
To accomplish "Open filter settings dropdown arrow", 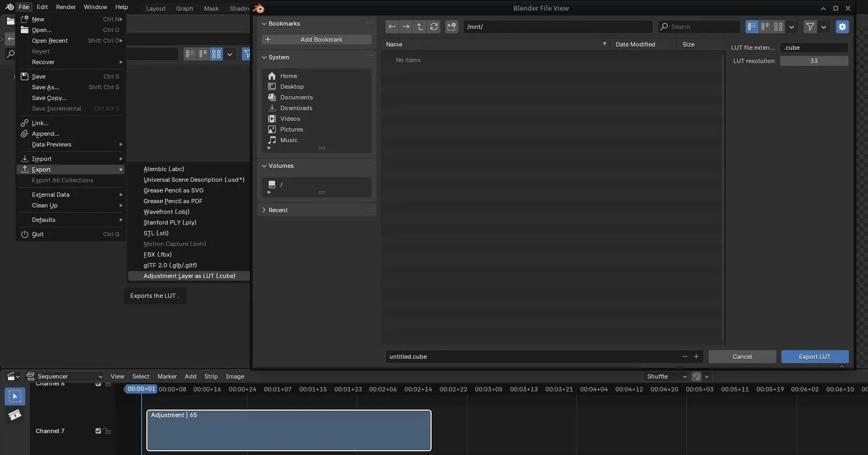I will tap(824, 27).
